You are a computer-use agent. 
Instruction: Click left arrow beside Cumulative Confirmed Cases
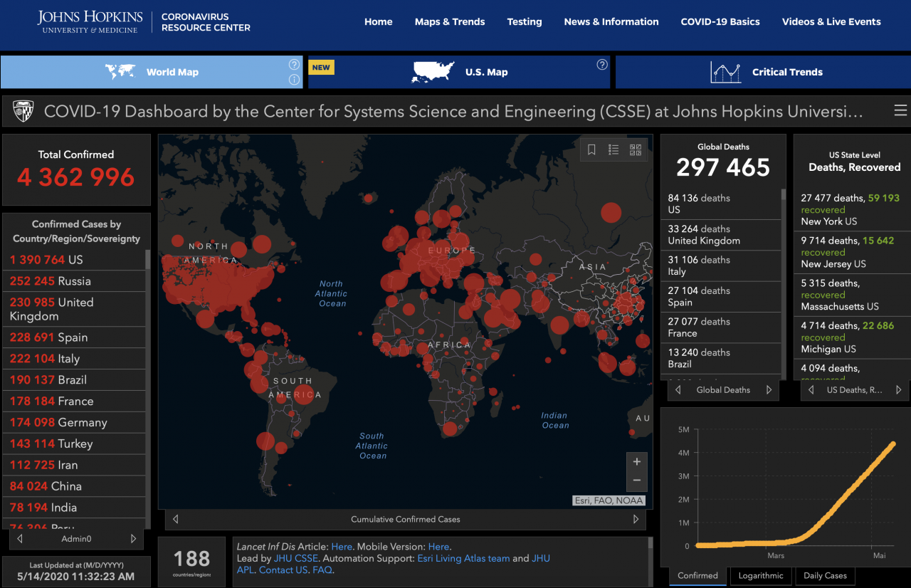point(176,519)
